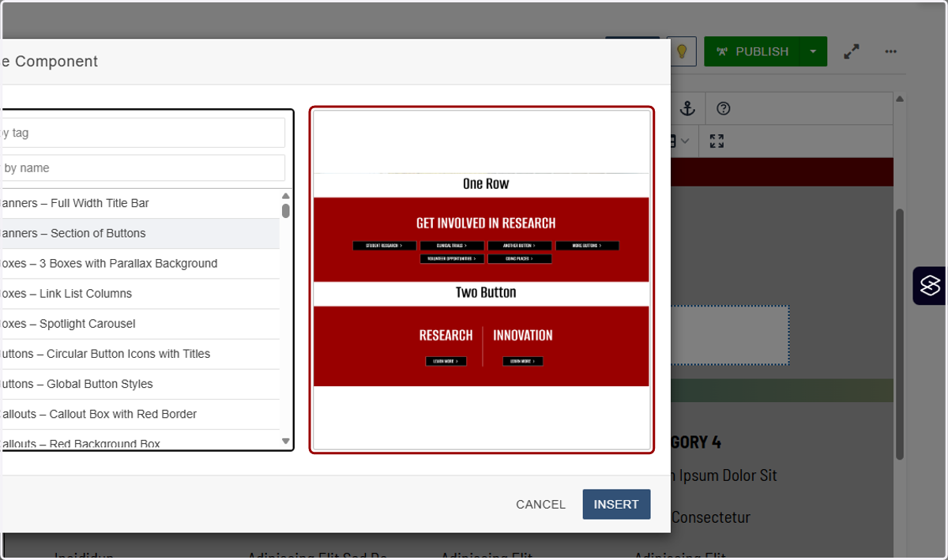Click the CANCEL button
This screenshot has width=948, height=560.
541,504
